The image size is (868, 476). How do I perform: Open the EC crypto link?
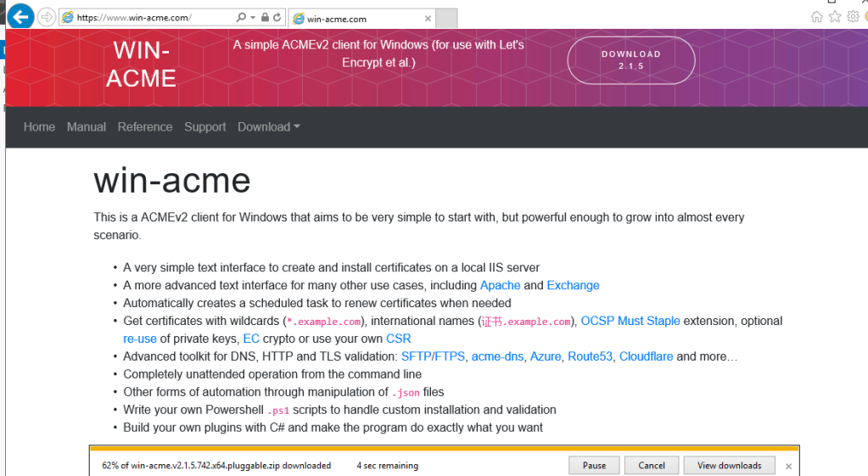[251, 339]
